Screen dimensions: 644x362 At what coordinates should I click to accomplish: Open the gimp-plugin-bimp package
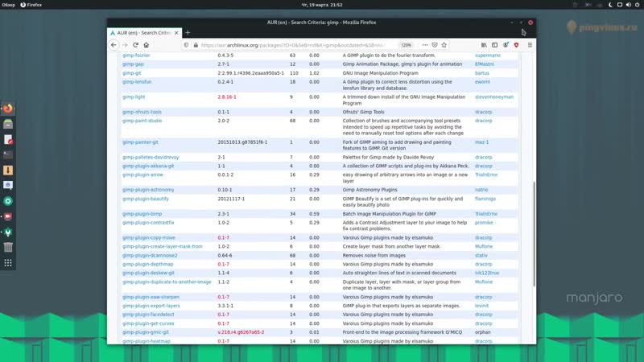(x=142, y=214)
